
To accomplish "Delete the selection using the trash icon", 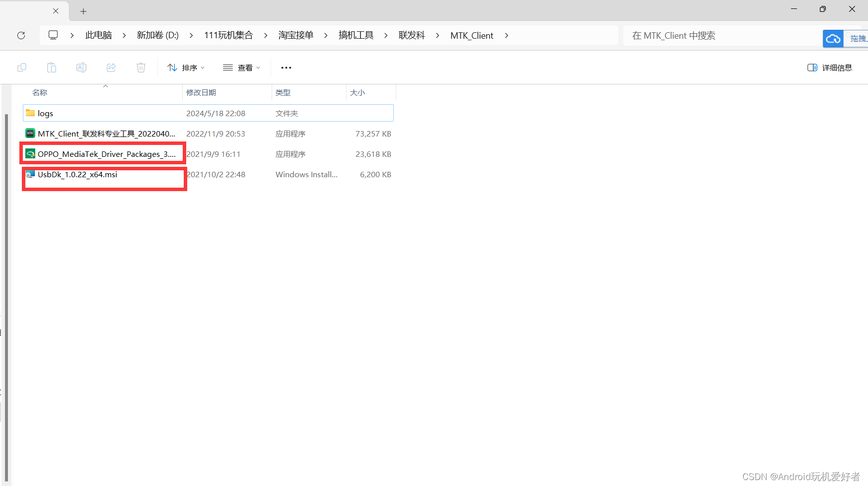I will [x=141, y=68].
